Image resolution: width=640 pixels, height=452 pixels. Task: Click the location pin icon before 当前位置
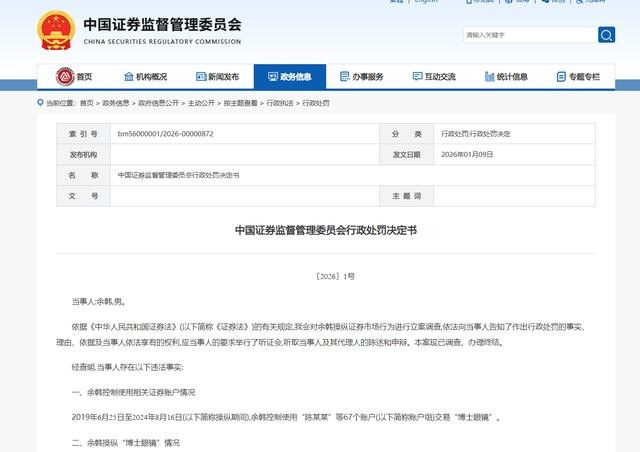click(40, 102)
